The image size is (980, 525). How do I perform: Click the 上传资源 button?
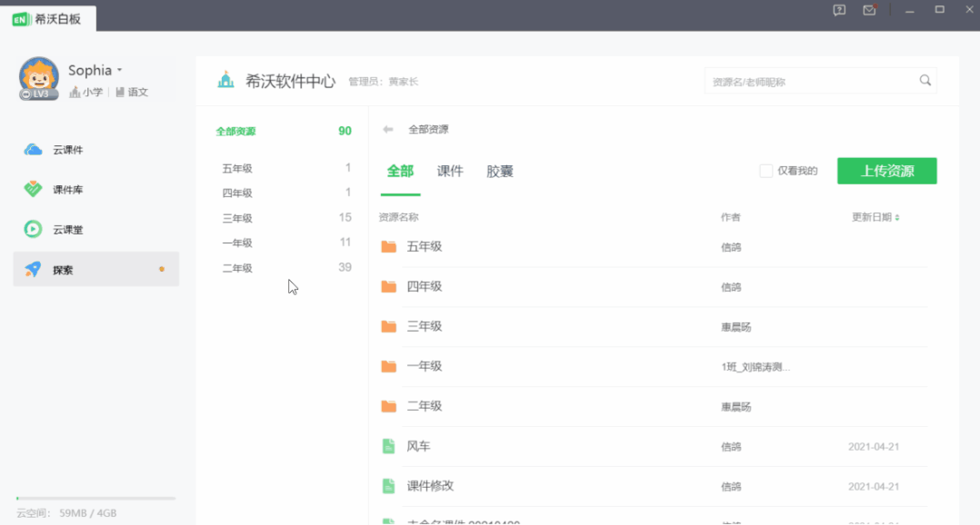(x=886, y=171)
